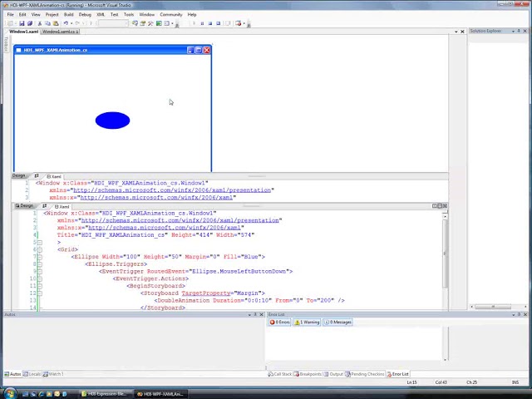Screen dimensions: 532x399
Task: Open presentation schema URL in lower pane line 2
Action: 180,220
